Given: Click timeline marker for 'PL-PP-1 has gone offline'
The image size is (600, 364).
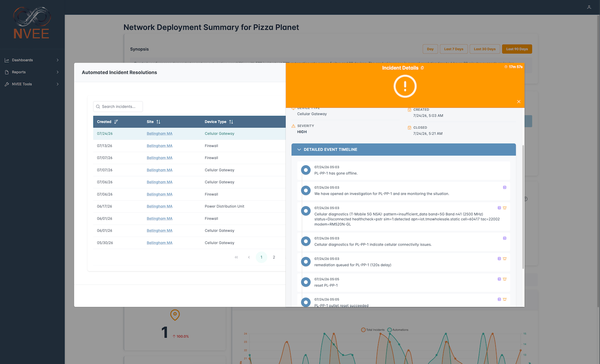Looking at the screenshot, I should [x=306, y=170].
